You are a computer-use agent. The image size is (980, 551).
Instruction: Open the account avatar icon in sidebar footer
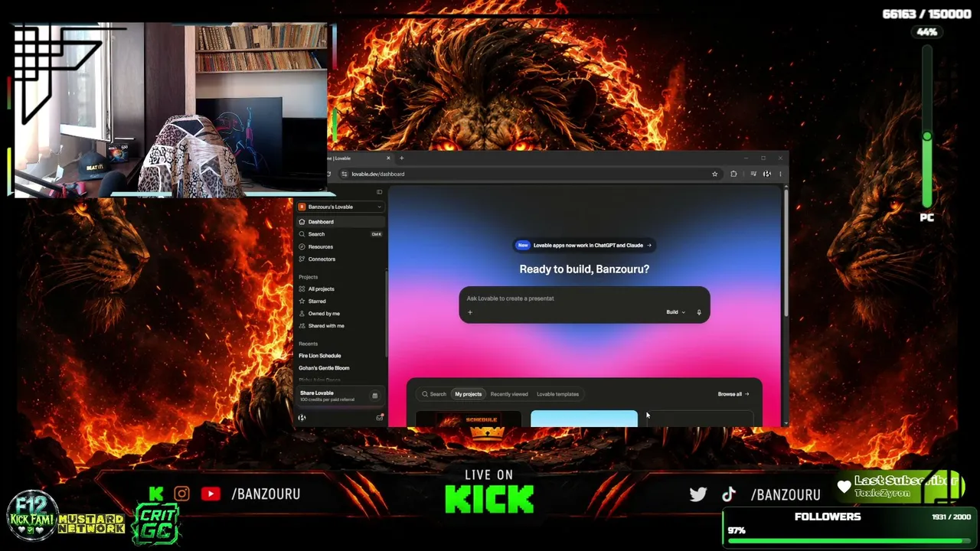coord(302,418)
